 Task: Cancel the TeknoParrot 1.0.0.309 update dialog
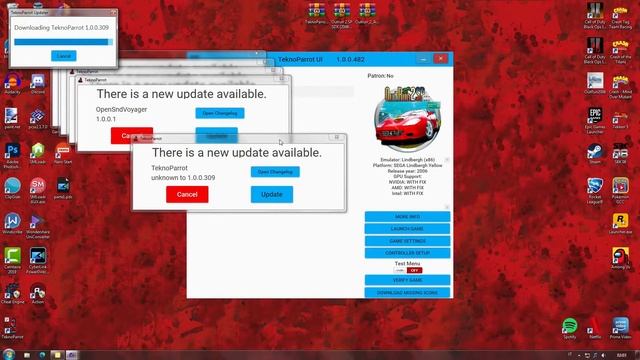coord(187,194)
